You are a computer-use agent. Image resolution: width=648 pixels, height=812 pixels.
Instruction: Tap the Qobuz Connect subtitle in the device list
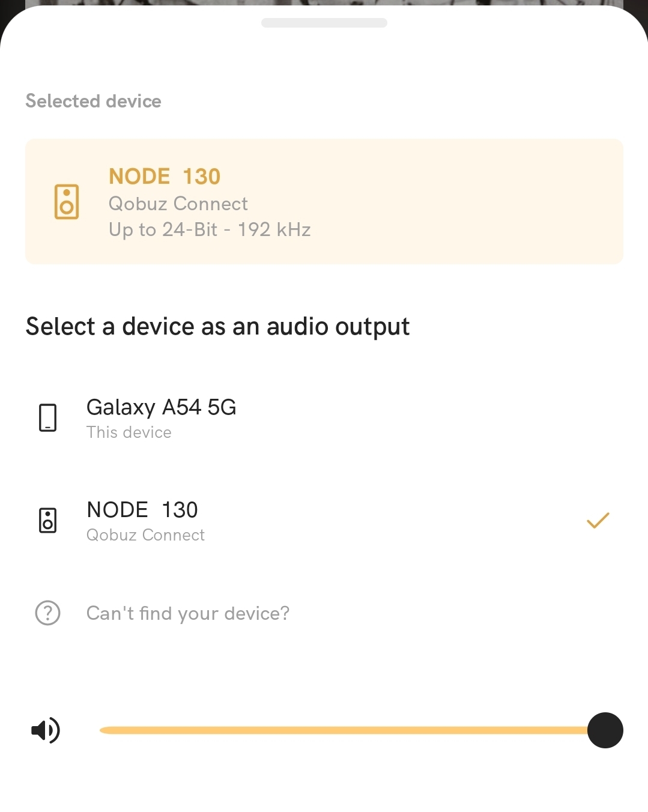point(145,535)
